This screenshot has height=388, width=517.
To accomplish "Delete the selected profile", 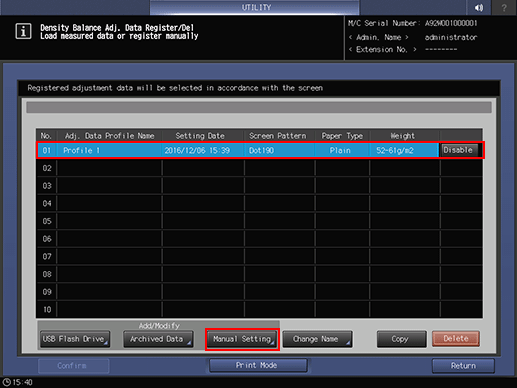I will pyautogui.click(x=456, y=339).
